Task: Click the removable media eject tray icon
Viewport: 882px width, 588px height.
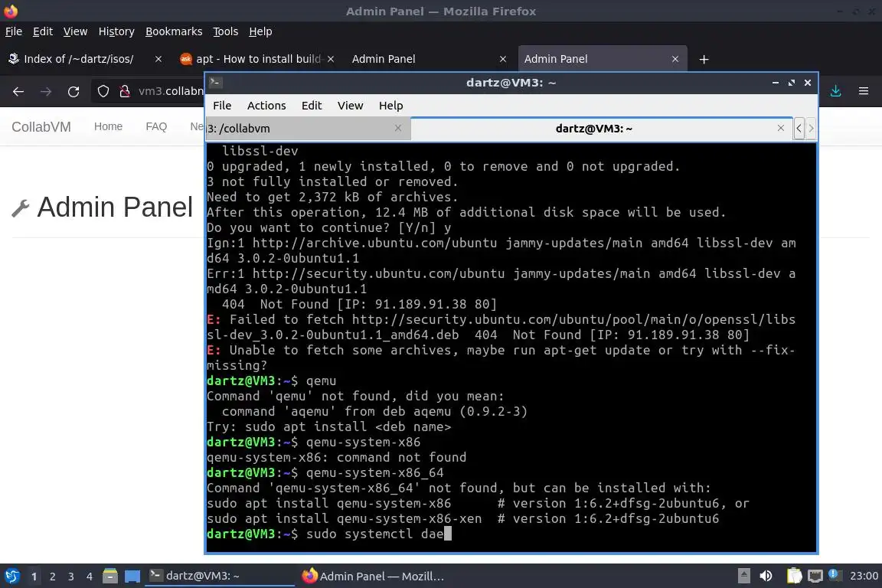Action: (743, 576)
